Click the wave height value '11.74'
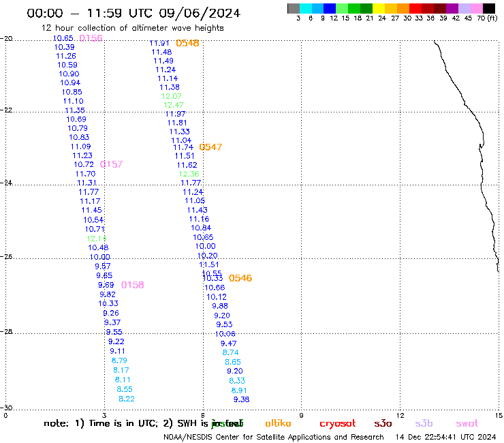Image resolution: width=504 pixels, height=443 pixels. 183,147
